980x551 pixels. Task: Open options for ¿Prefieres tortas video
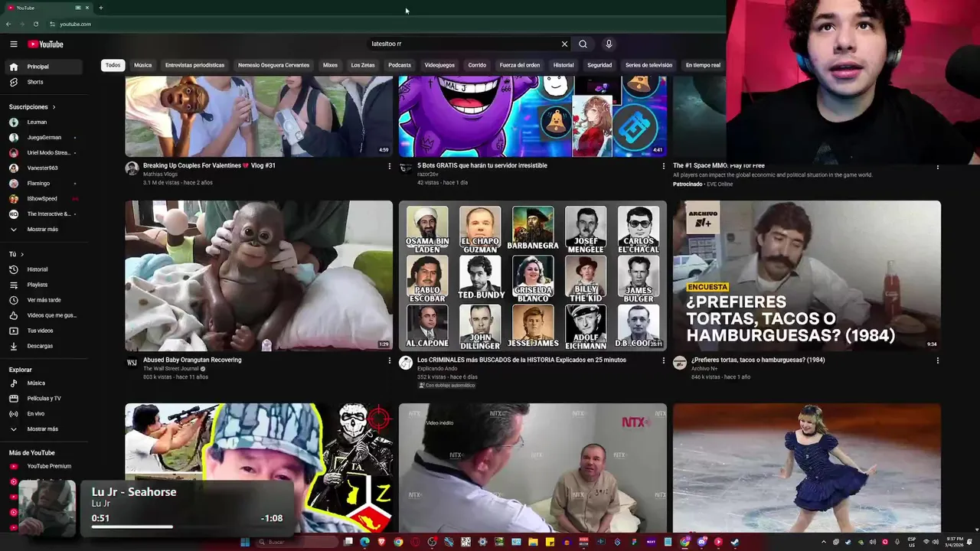coord(937,360)
